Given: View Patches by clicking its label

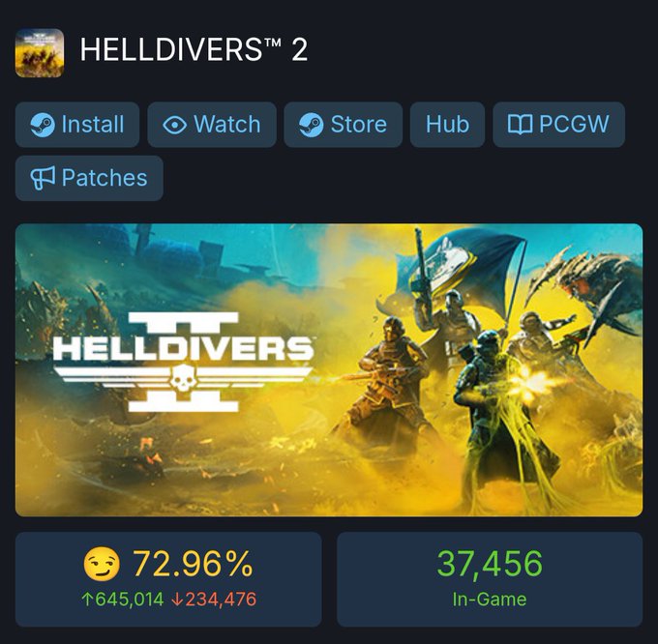Looking at the screenshot, I should click(x=105, y=178).
